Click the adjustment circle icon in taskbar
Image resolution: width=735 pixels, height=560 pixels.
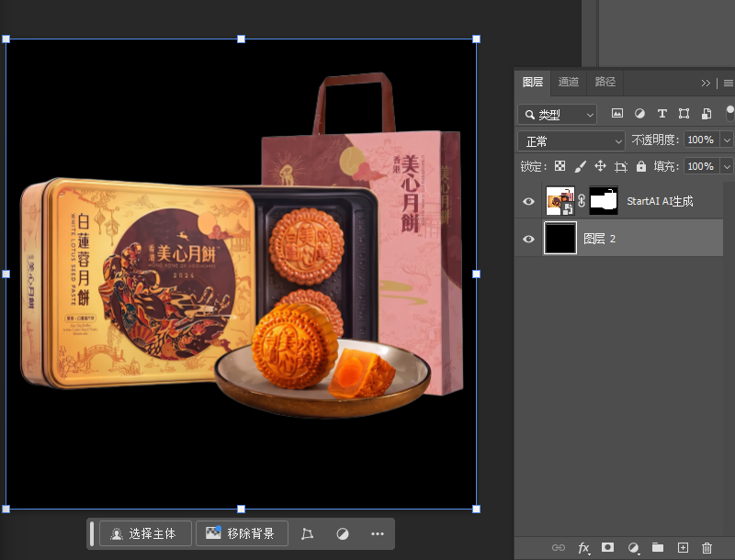point(343,533)
